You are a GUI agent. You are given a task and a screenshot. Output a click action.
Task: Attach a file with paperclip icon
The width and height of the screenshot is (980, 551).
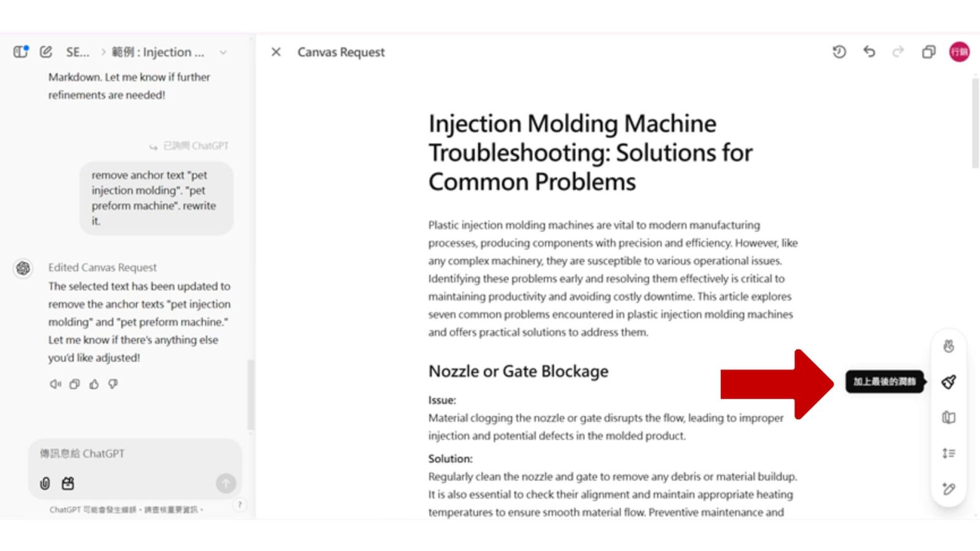pos(45,484)
